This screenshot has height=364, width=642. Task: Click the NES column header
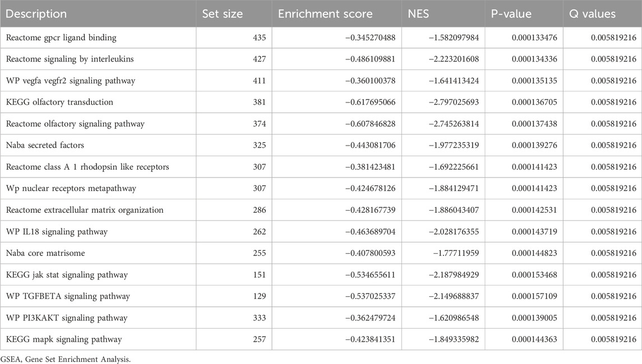[x=418, y=14]
